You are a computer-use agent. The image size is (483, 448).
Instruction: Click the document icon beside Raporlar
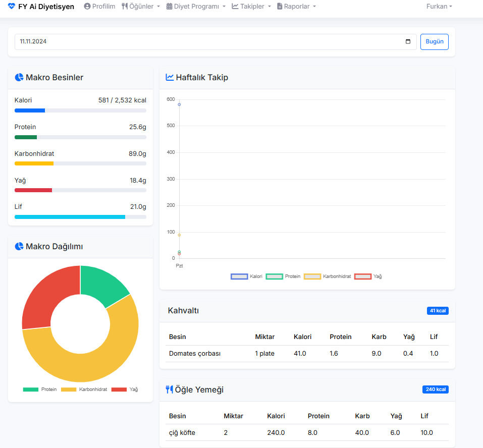coord(280,6)
